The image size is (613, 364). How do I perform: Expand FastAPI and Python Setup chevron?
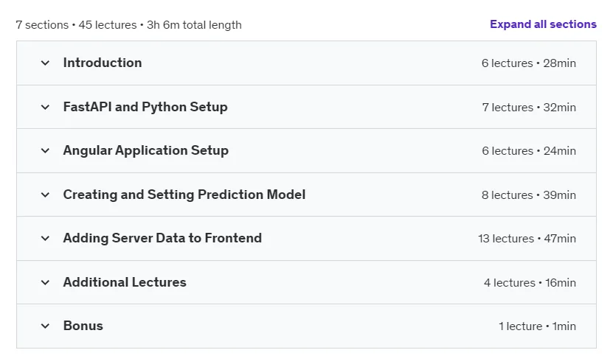coord(45,107)
